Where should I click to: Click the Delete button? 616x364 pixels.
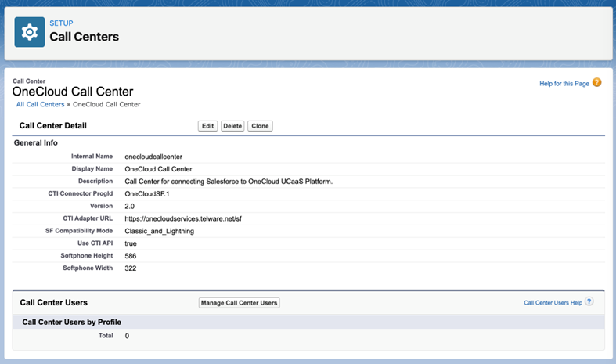click(232, 126)
